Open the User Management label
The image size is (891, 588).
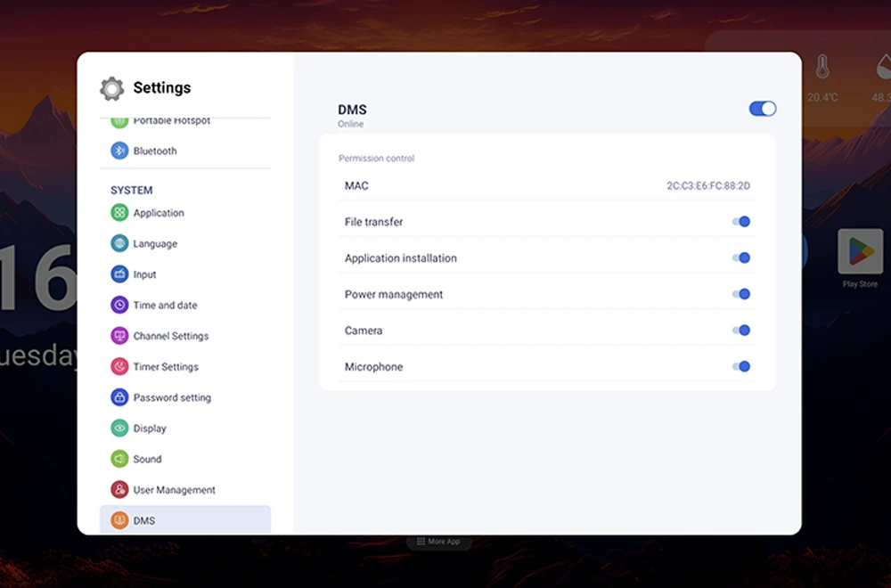pos(175,490)
